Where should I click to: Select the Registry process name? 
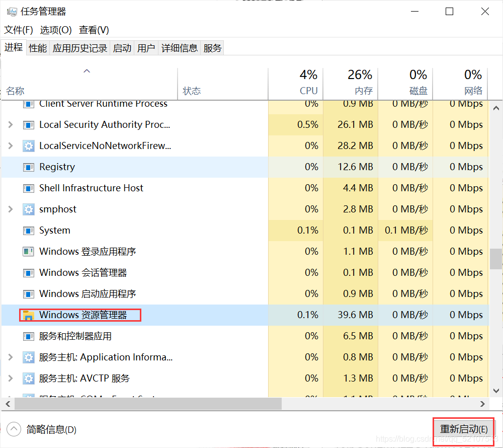(57, 167)
